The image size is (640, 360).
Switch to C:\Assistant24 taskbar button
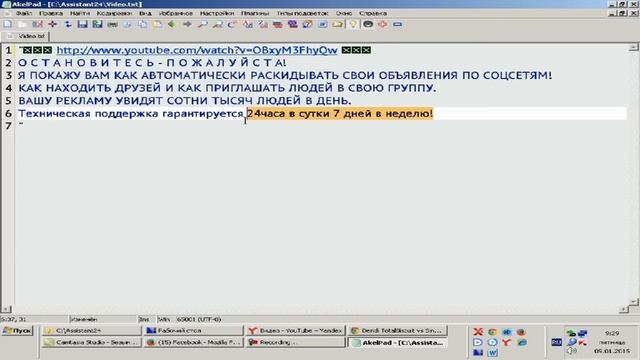coord(91,331)
